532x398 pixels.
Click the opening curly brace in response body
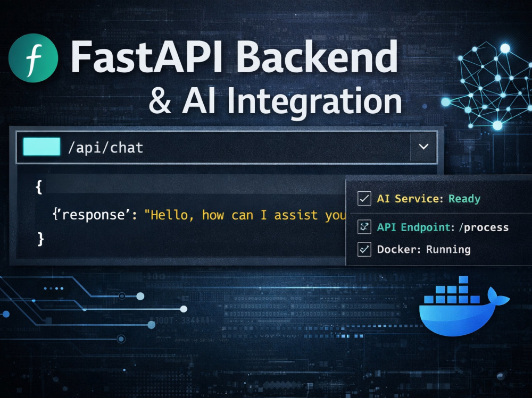tap(39, 187)
